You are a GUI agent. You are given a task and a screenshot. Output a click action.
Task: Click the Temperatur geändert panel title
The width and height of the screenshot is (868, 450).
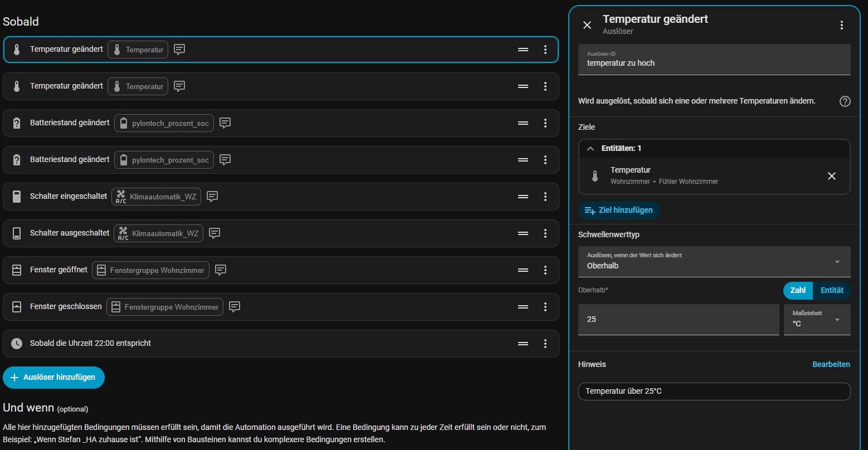[655, 19]
